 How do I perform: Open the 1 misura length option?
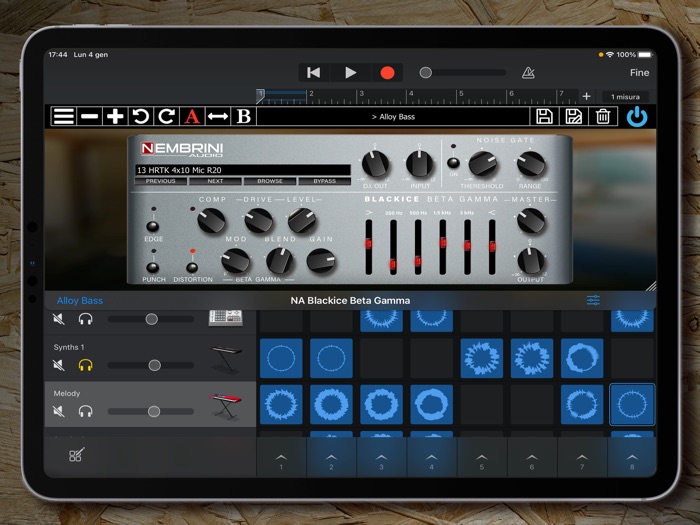[x=625, y=97]
